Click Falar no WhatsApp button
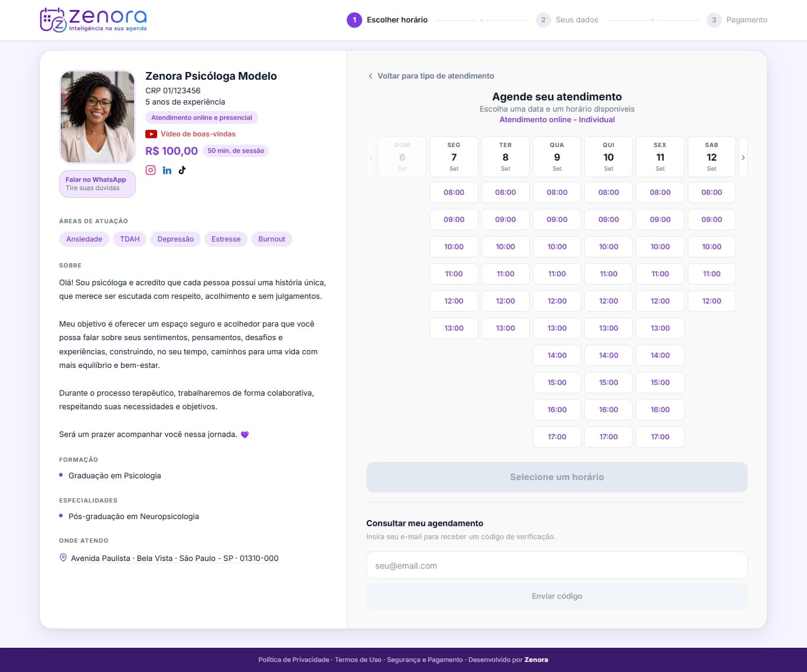Image resolution: width=807 pixels, height=672 pixels. tap(97, 184)
